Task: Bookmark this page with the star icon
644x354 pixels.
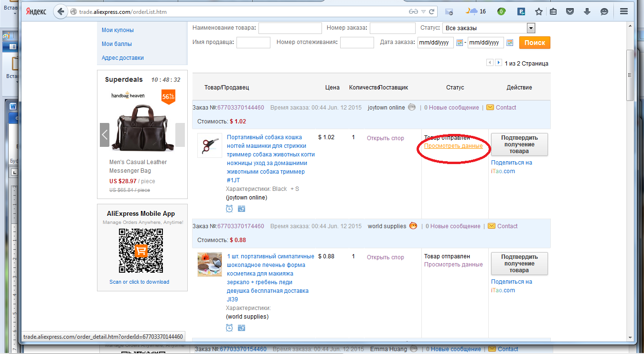Action: pos(538,11)
